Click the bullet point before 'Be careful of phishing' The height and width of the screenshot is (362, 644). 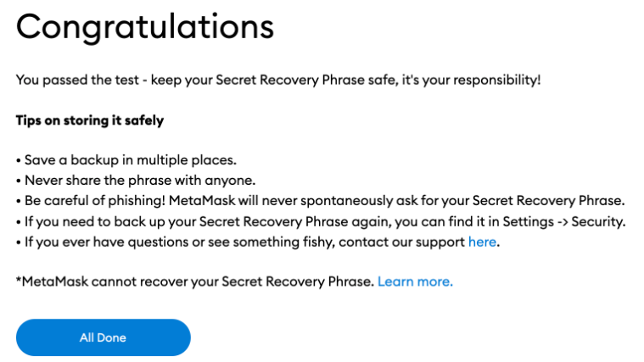(x=19, y=201)
